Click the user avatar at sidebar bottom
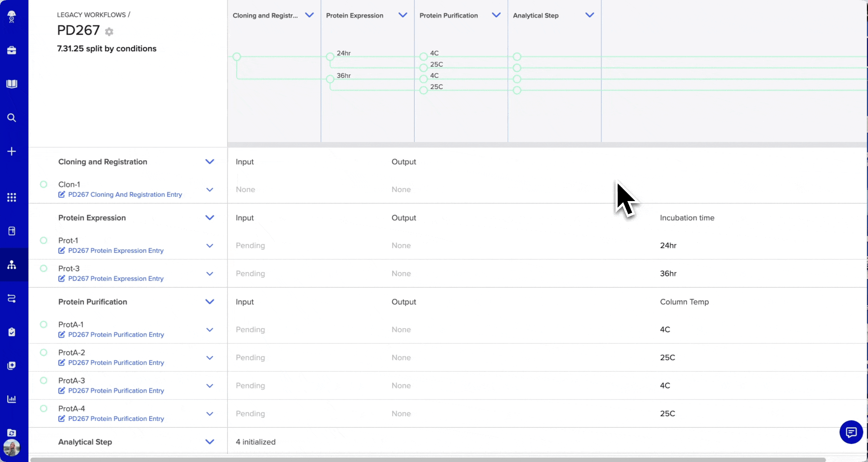 [12, 448]
